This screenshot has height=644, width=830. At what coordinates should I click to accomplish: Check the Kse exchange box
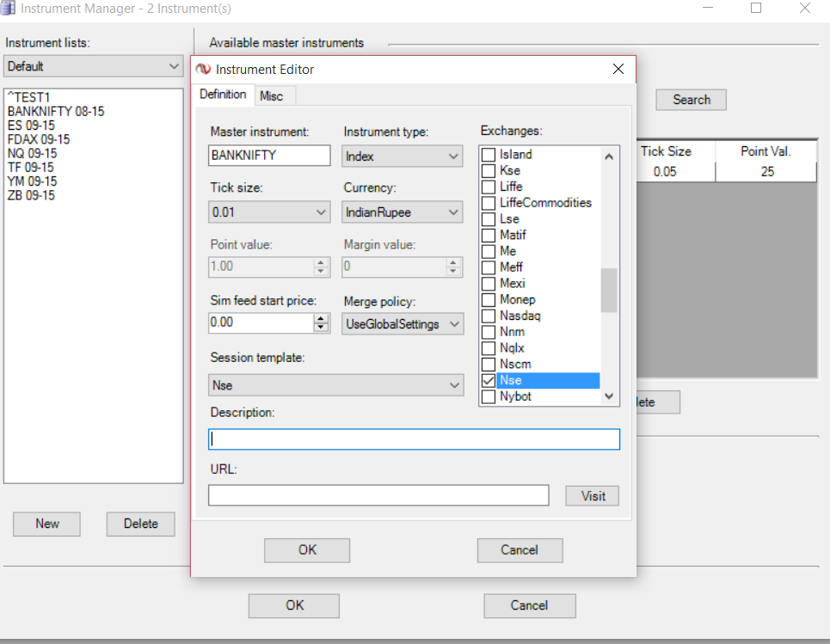tap(489, 170)
